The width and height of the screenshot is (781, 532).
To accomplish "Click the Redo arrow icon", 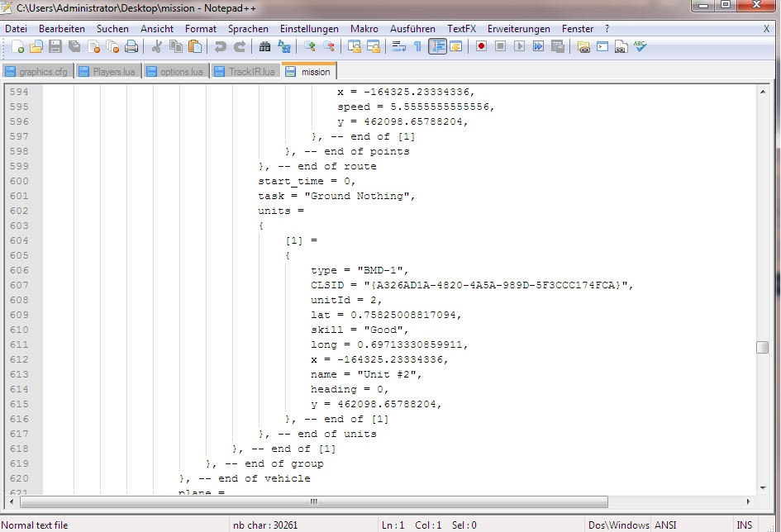I will (x=239, y=47).
